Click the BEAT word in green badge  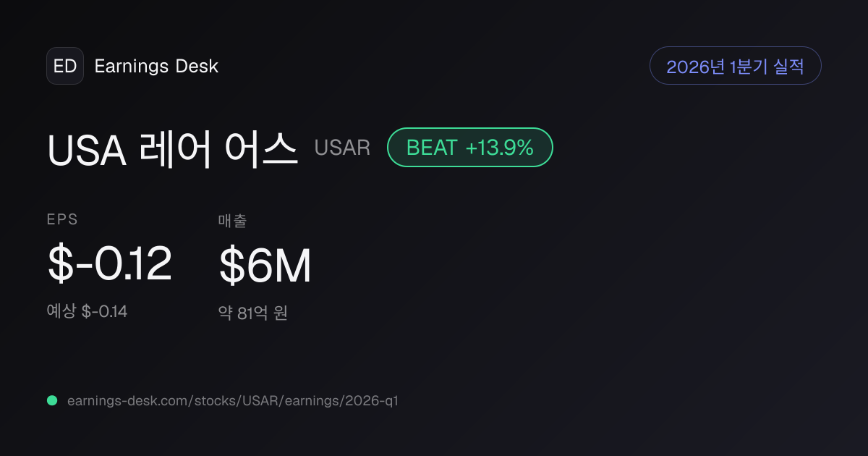pyautogui.click(x=432, y=148)
